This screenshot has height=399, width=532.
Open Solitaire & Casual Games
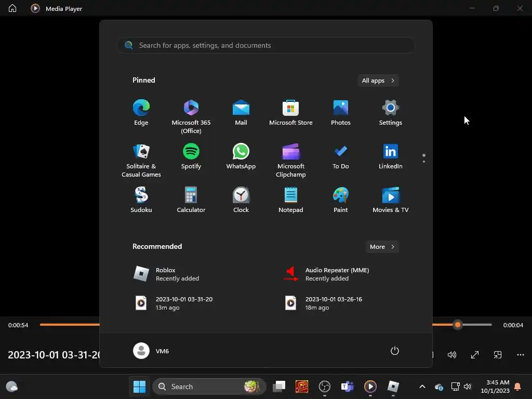pyautogui.click(x=141, y=161)
